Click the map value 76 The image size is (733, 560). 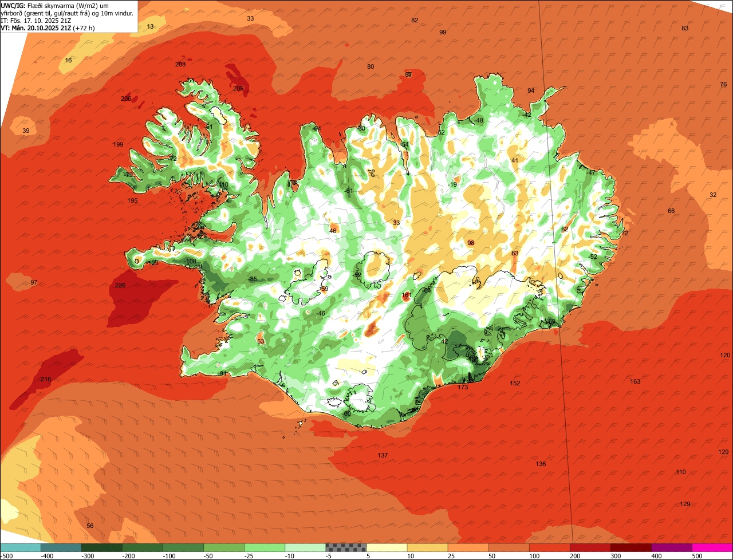tap(723, 85)
